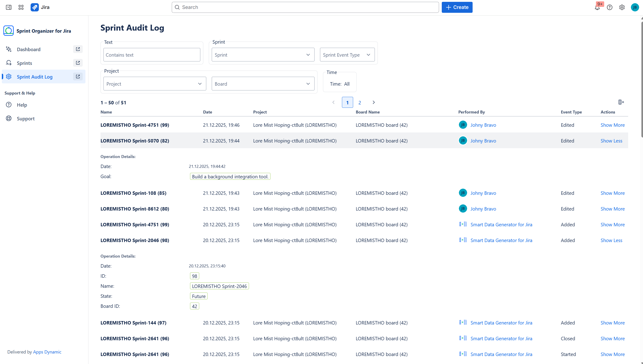Collapse Sprint-2046 details with Show Less
643x364 pixels.
pyautogui.click(x=611, y=240)
